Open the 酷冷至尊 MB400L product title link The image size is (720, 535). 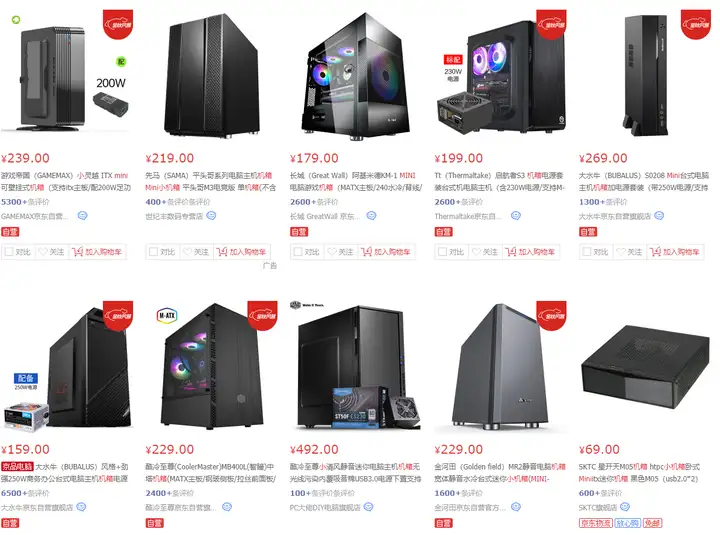tap(211, 473)
